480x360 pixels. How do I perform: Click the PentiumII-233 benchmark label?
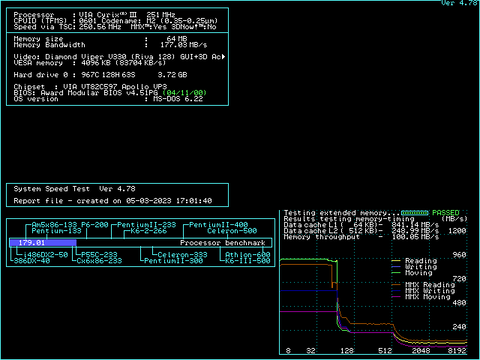(x=147, y=225)
